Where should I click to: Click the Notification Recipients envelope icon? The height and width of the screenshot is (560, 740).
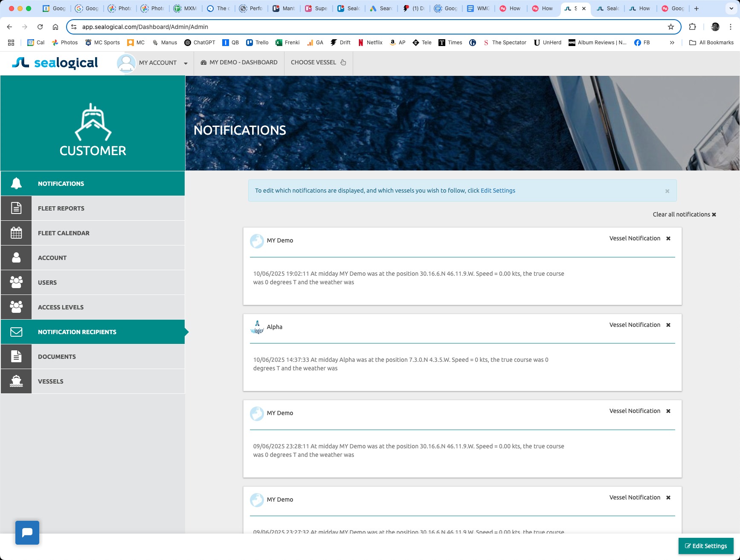(16, 332)
